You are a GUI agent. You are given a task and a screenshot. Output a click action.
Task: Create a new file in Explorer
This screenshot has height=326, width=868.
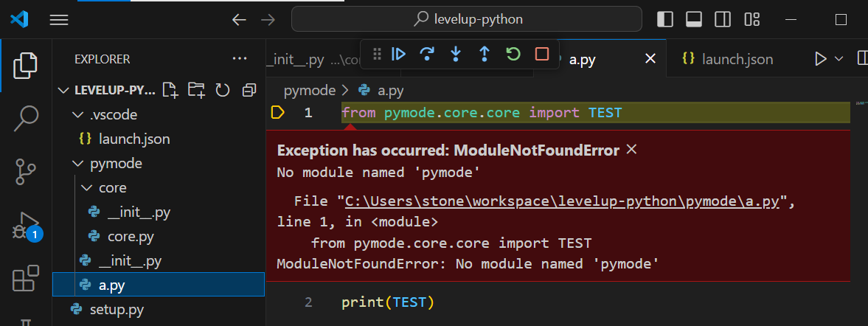(170, 90)
